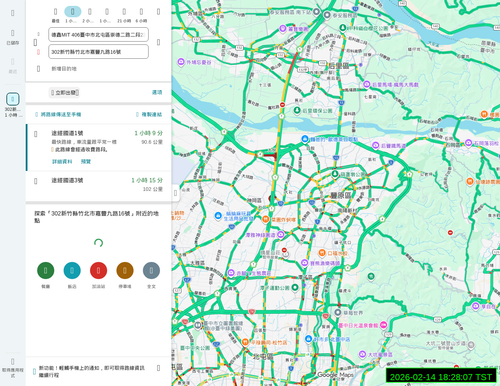Click travel time '1 小時 15 分'

click(x=147, y=180)
